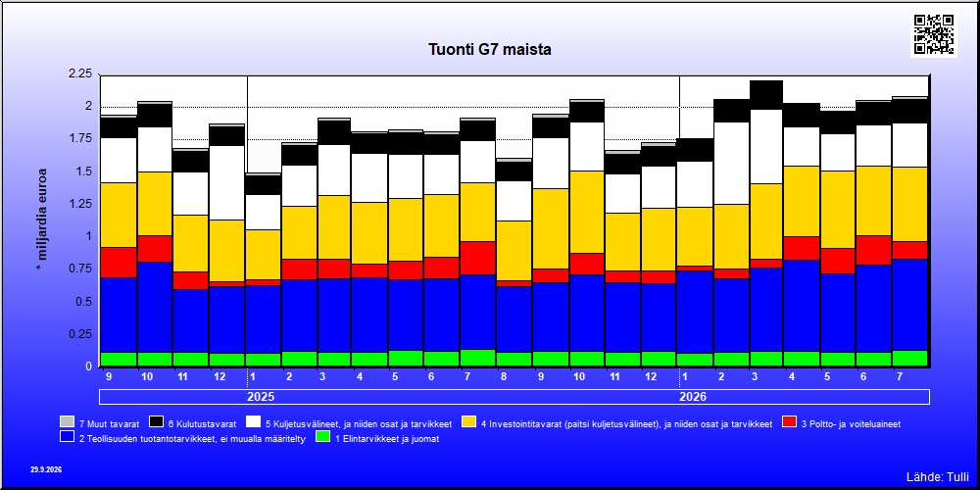Click the y-axis label '* miljardia euroa'
The image size is (980, 490).
tap(42, 219)
